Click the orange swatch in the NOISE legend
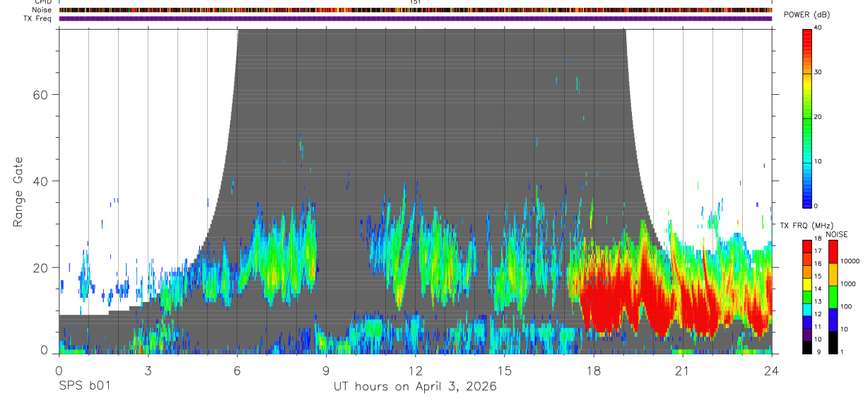868x401 pixels. pyautogui.click(x=833, y=274)
